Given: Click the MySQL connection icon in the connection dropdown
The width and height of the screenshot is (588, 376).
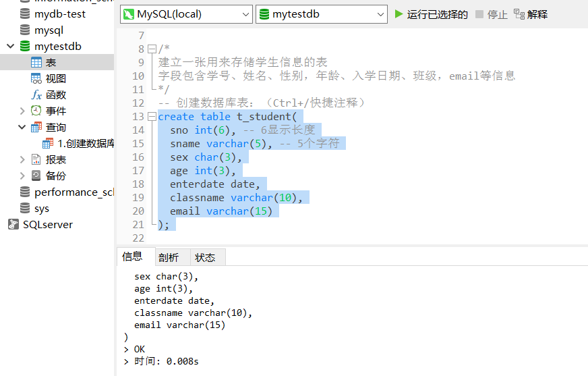Looking at the screenshot, I should (129, 14).
